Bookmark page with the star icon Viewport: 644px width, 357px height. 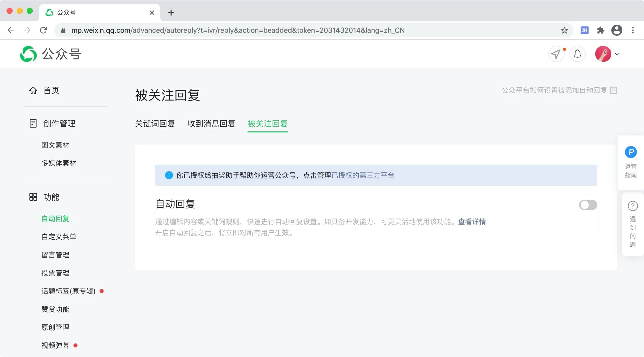(x=564, y=30)
